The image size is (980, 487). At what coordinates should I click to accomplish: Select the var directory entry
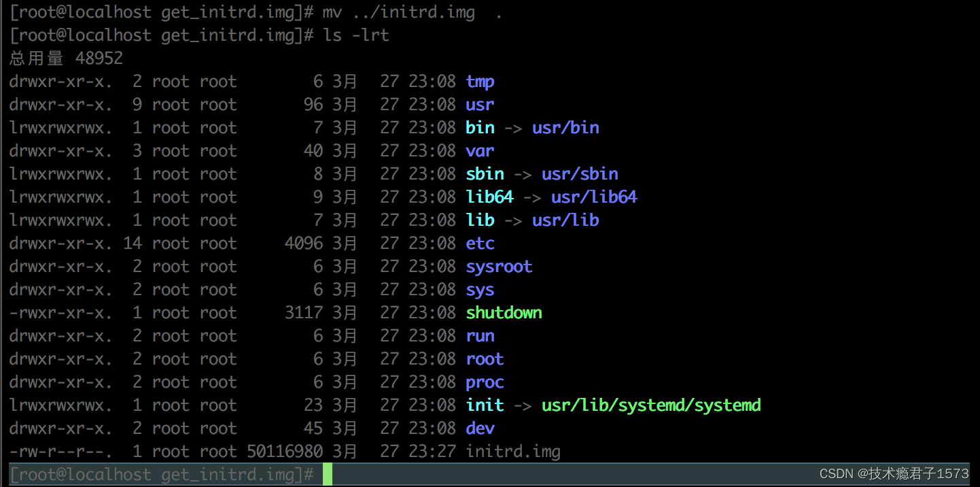click(x=480, y=150)
